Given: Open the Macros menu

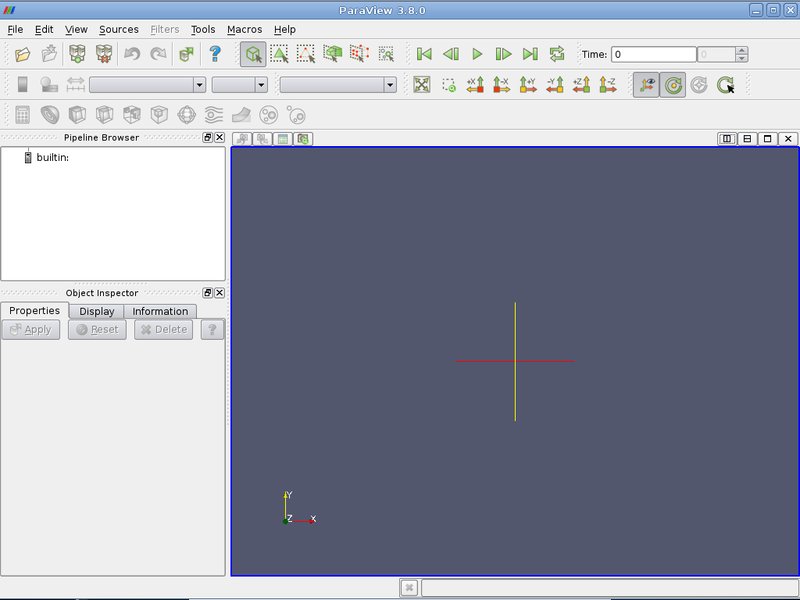Looking at the screenshot, I should [244, 30].
